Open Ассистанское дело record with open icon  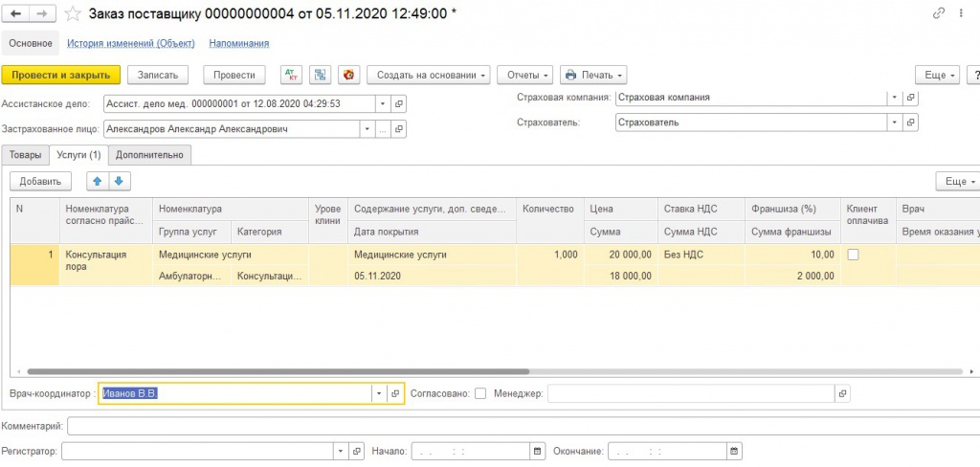click(x=399, y=103)
